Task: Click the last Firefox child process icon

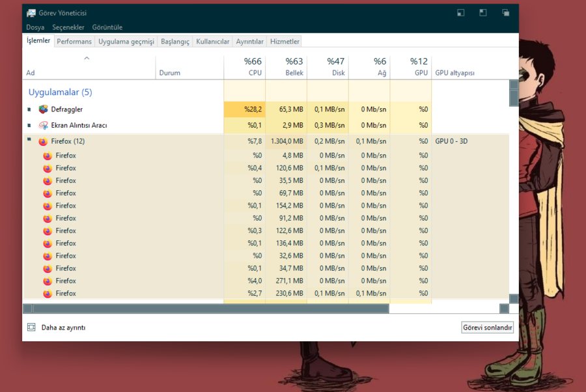Action: point(48,294)
